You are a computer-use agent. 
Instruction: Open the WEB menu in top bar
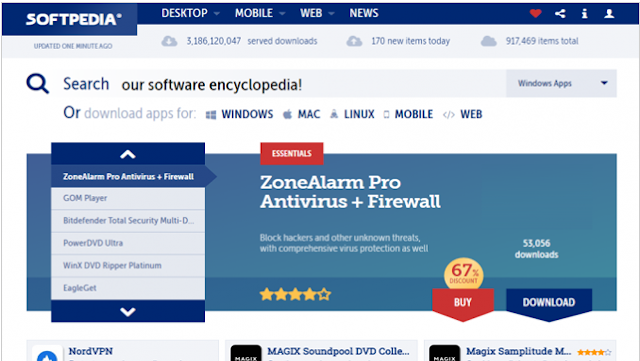(311, 13)
